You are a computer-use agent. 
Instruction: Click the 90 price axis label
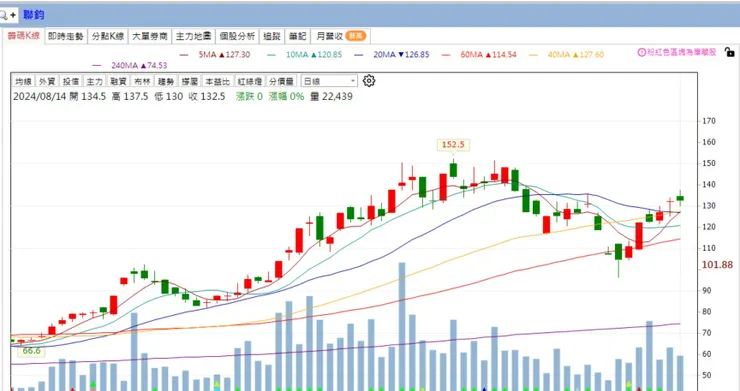pyautogui.click(x=706, y=290)
